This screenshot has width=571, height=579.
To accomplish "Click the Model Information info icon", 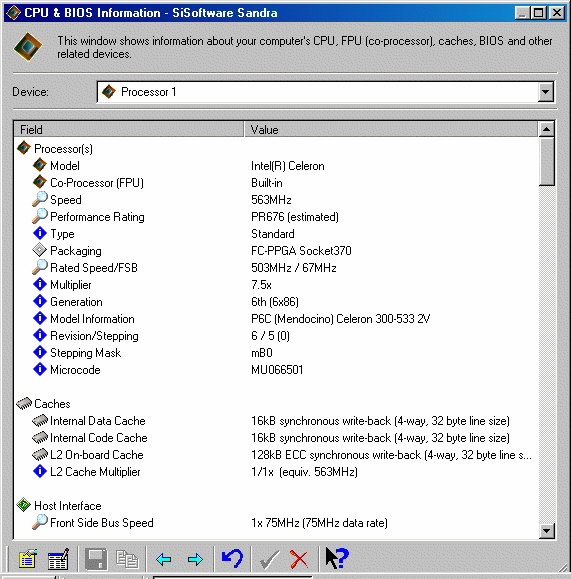I will point(40,318).
